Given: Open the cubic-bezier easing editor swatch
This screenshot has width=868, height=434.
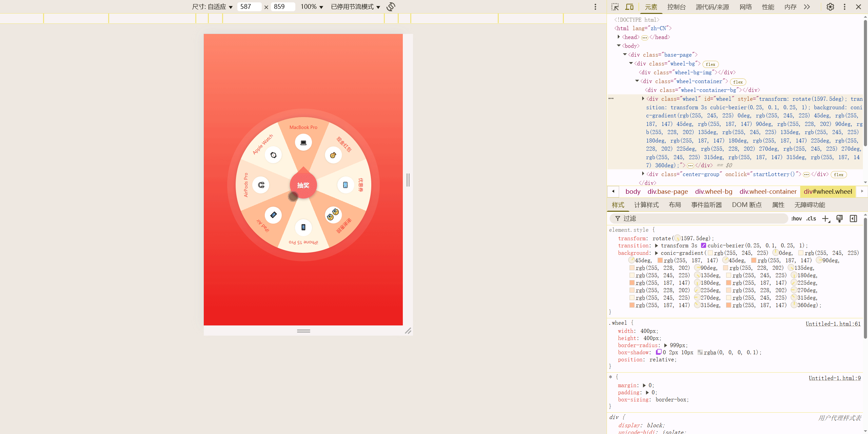Looking at the screenshot, I should click(x=704, y=245).
